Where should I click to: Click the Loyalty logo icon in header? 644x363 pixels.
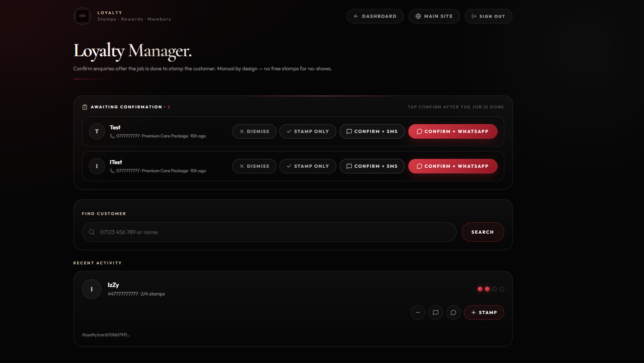tap(82, 16)
